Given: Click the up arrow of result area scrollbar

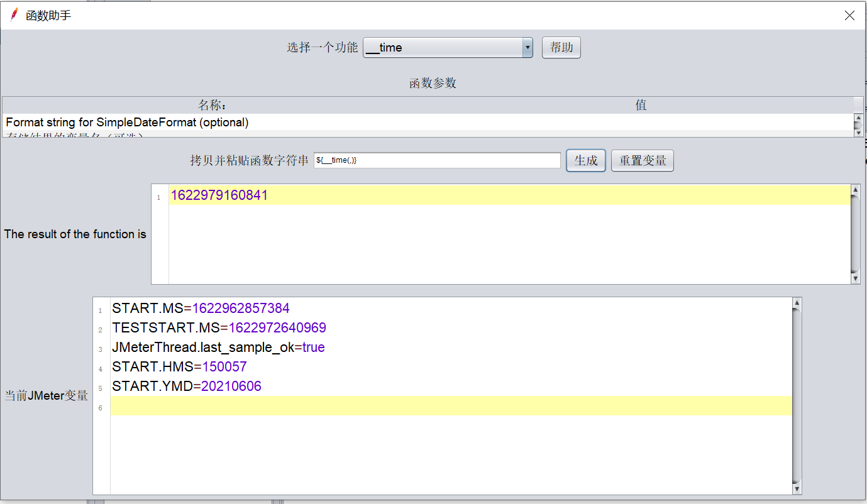Looking at the screenshot, I should point(855,189).
